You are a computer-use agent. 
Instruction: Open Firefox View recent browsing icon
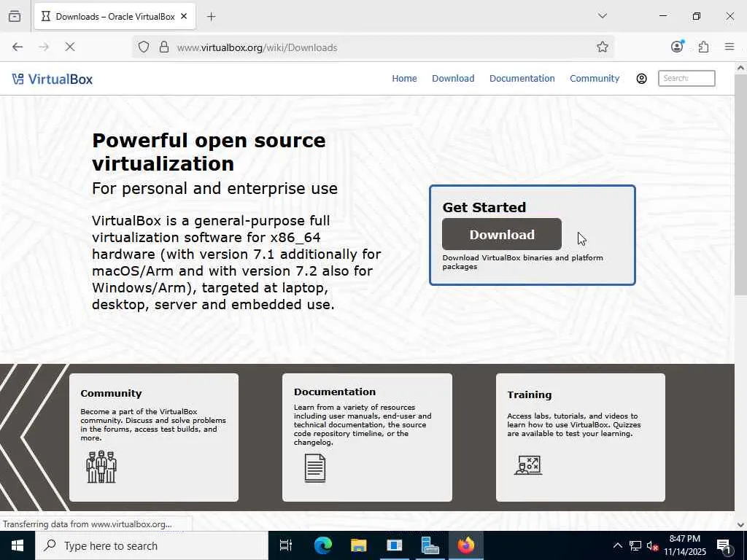(15, 16)
